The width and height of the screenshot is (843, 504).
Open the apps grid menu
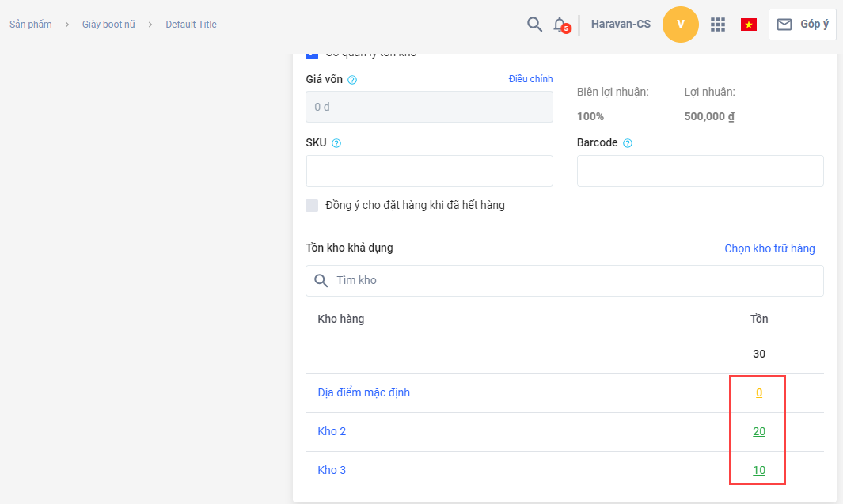(x=718, y=25)
